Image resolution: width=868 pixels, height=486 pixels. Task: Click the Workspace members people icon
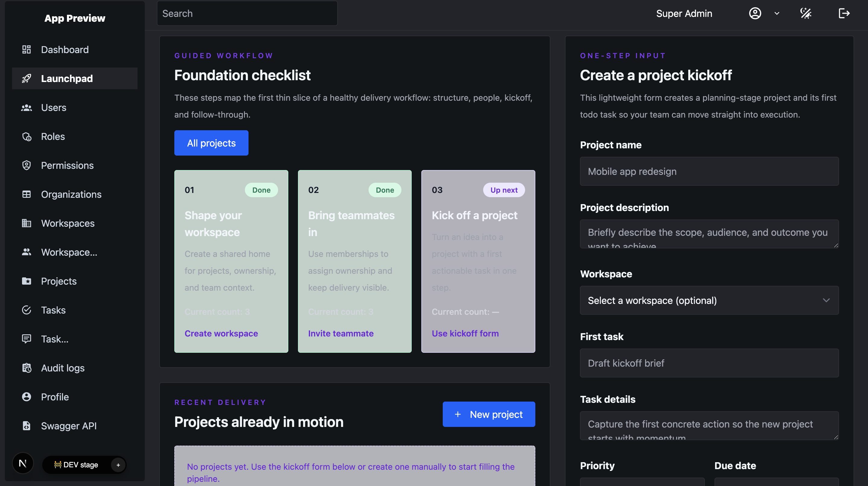tap(26, 252)
